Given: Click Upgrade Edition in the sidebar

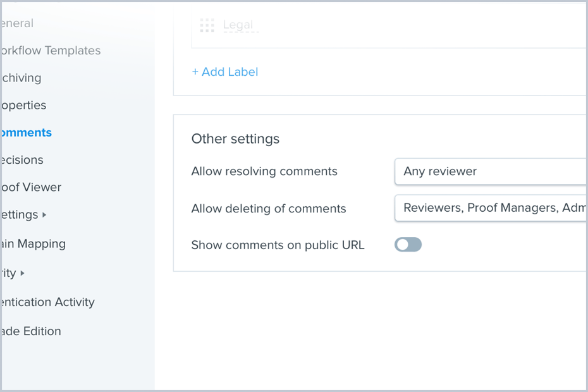Looking at the screenshot, I should point(31,331).
